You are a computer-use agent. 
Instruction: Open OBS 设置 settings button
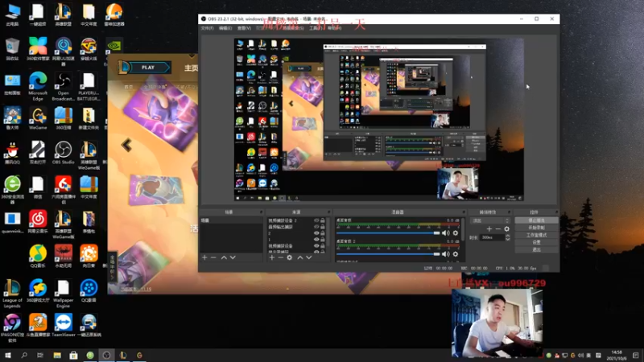coord(536,242)
